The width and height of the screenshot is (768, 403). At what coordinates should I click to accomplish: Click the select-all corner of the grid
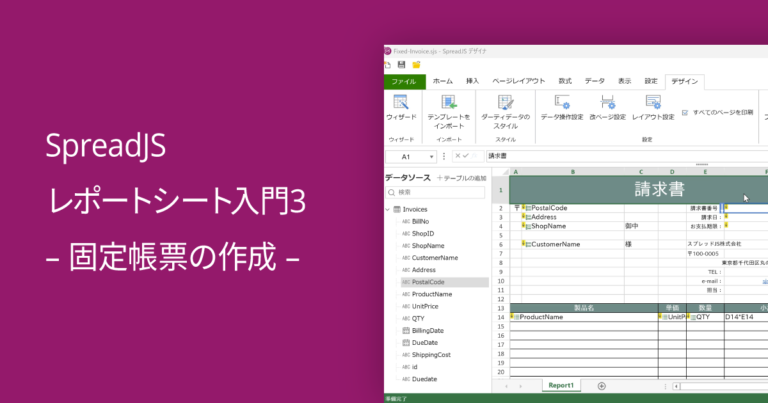tap(501, 172)
